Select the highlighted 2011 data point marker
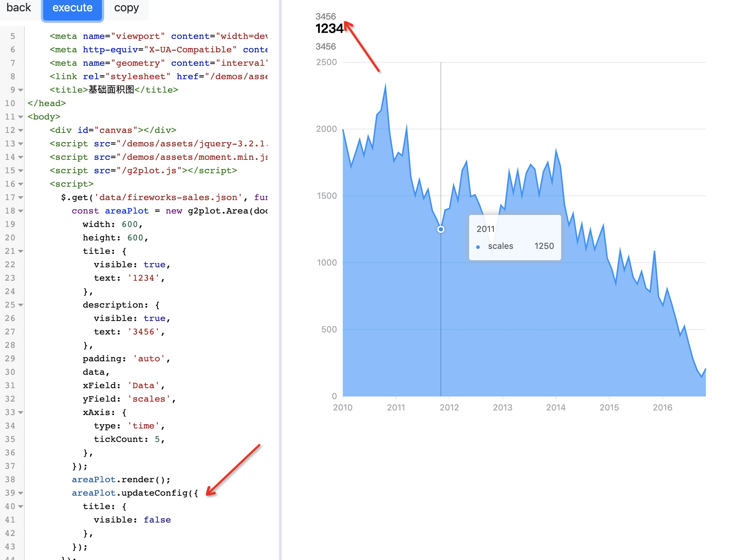 440,229
